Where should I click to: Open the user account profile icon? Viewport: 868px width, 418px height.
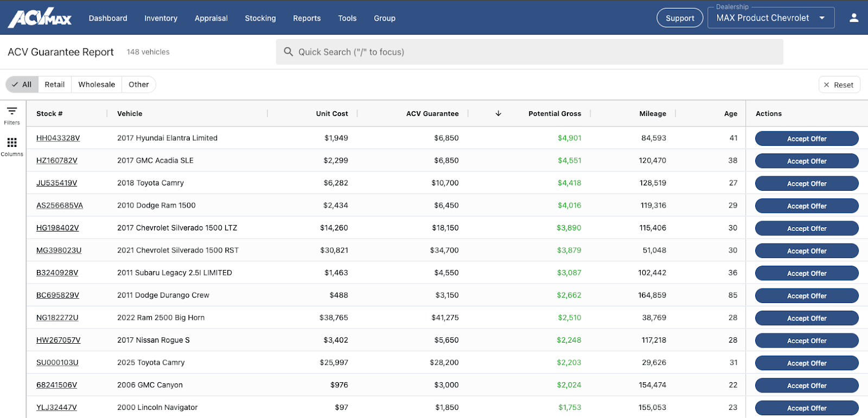[853, 18]
